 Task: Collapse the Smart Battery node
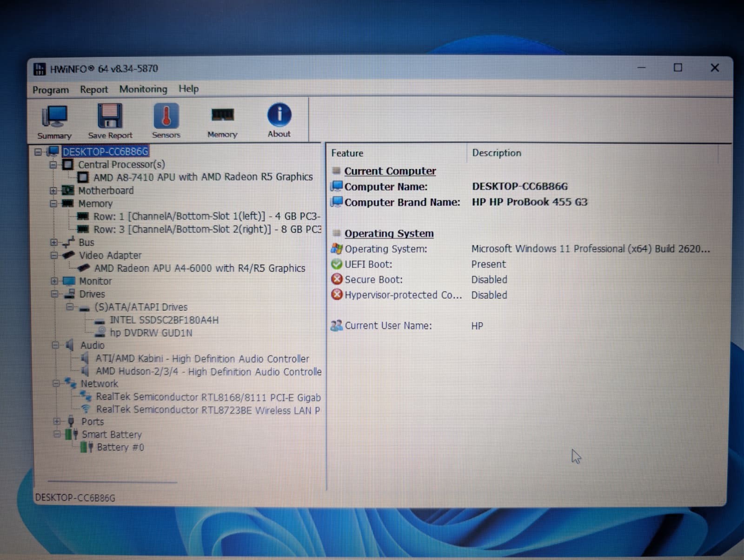(x=57, y=434)
